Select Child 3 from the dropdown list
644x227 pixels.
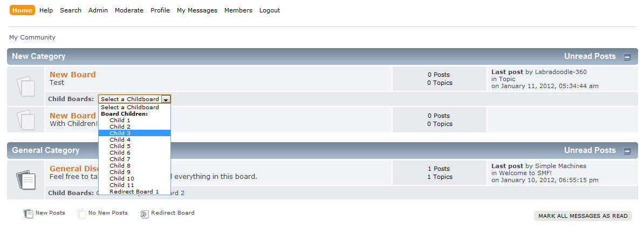tap(134, 133)
